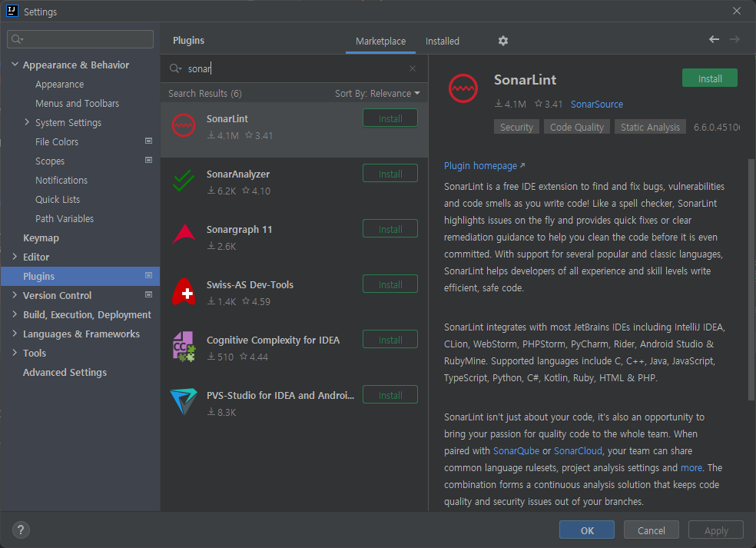Open Path Variables settings

pyautogui.click(x=64, y=219)
